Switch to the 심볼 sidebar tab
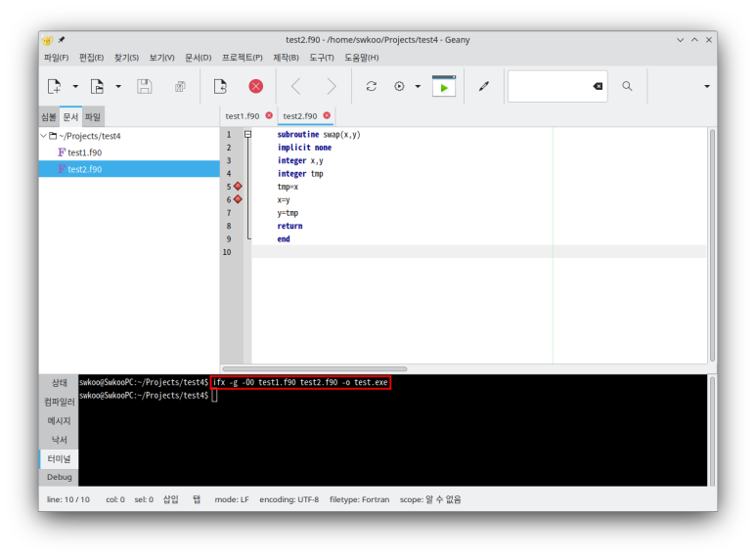The width and height of the screenshot is (756, 557). pos(49,116)
